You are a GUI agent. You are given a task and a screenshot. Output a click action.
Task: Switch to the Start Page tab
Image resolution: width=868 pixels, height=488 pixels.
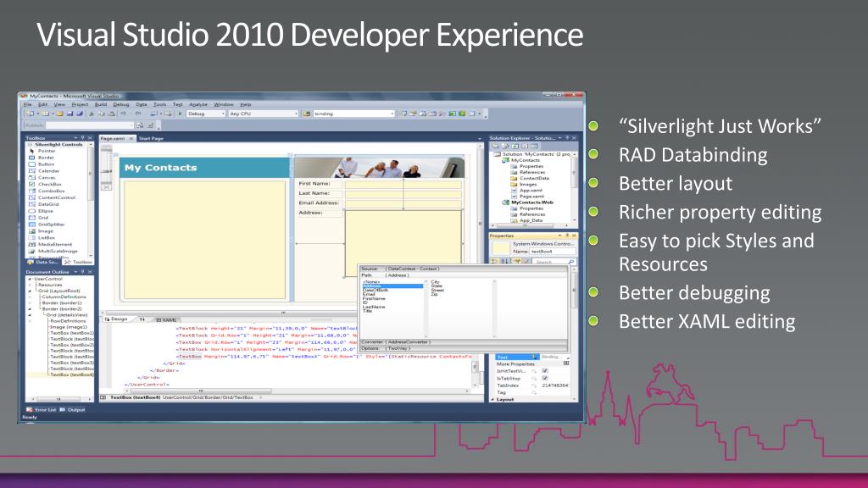click(151, 138)
